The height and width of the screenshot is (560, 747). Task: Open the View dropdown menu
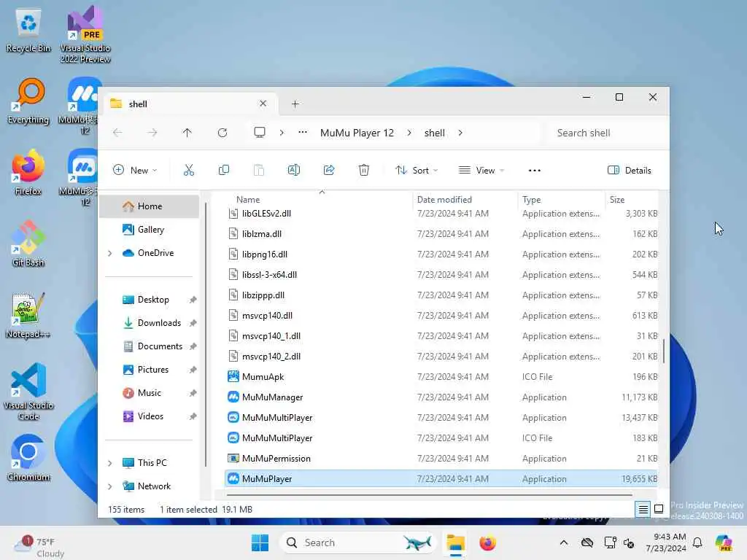tap(481, 171)
